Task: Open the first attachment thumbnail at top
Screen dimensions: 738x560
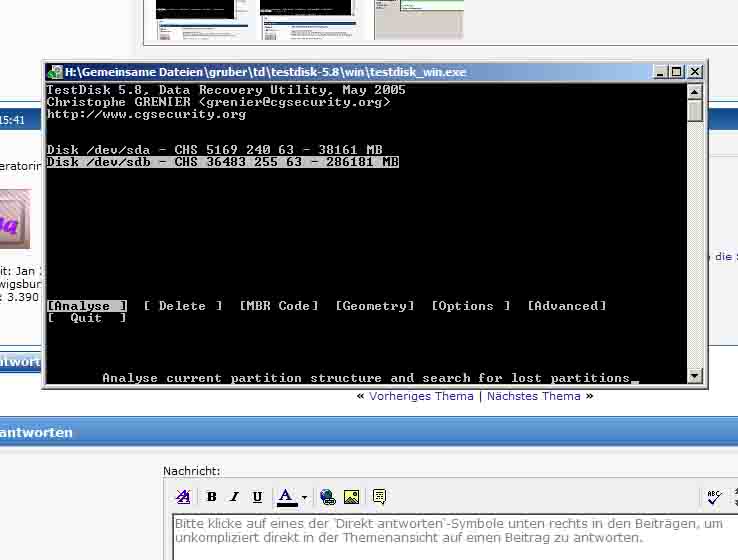Action: click(202, 20)
